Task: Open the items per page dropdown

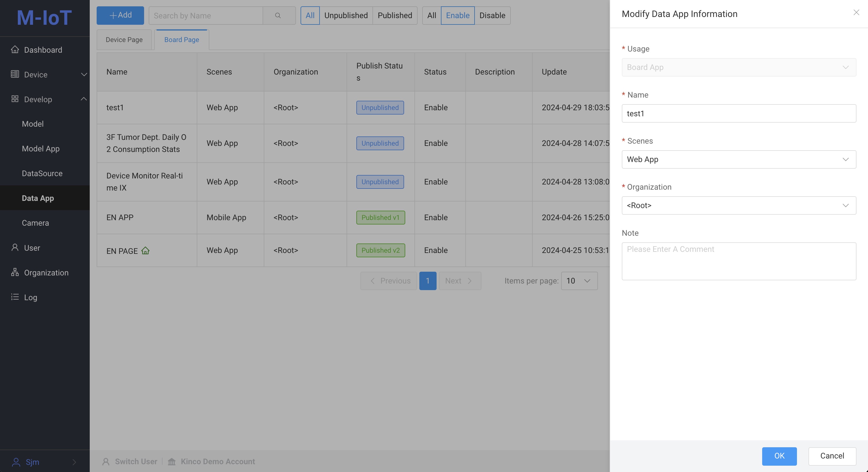Action: click(579, 281)
